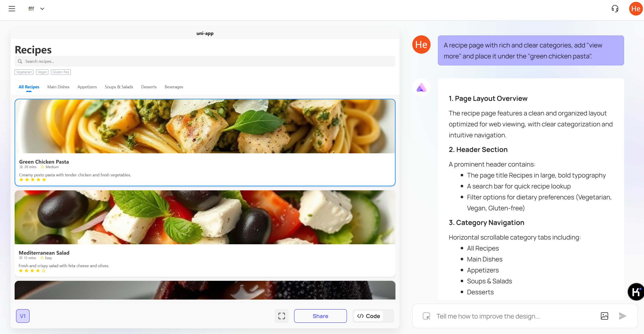Toggle the Vegan filter tag
Screen dimensions: 644x334
(42, 72)
